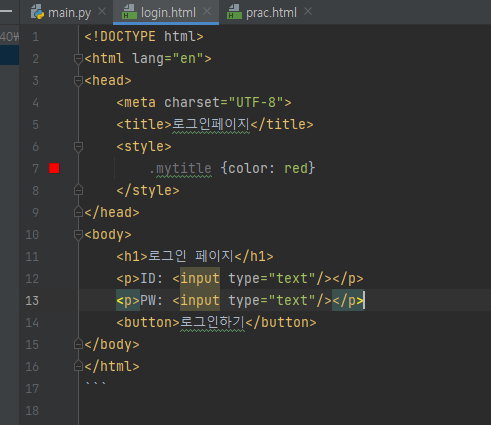Close the prac.html tab
Image resolution: width=491 pixels, height=425 pixels.
click(x=308, y=12)
